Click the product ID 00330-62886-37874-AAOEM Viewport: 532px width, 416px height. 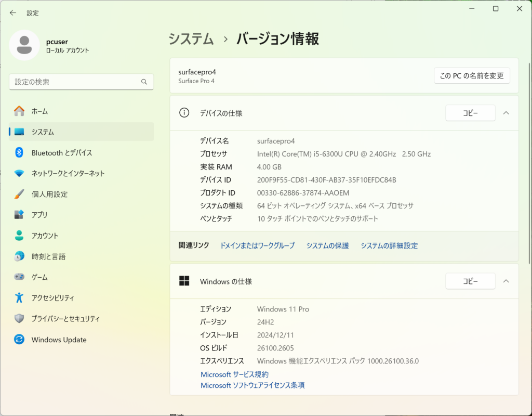point(303,192)
